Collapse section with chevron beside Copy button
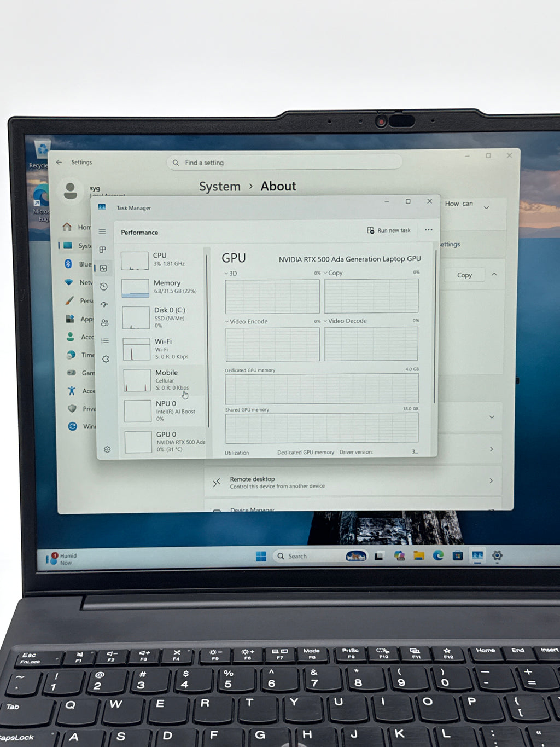The height and width of the screenshot is (747, 560). click(494, 274)
